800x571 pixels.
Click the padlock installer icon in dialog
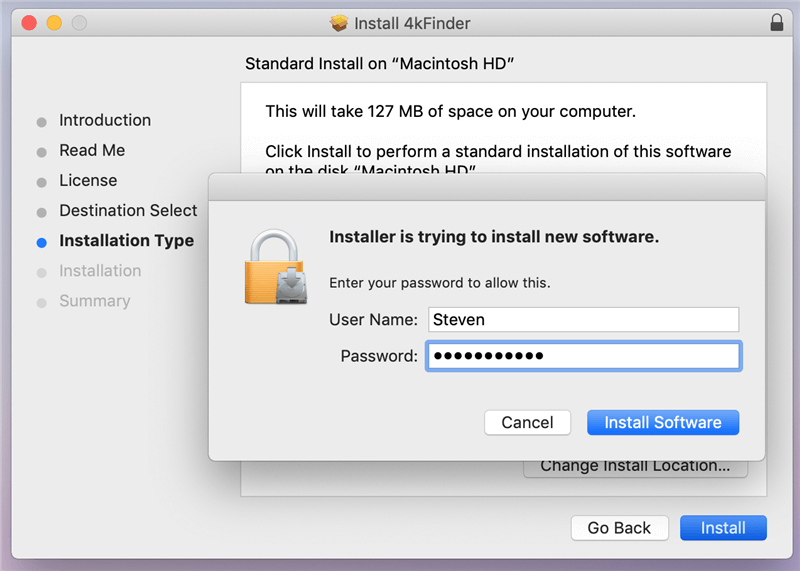(275, 266)
